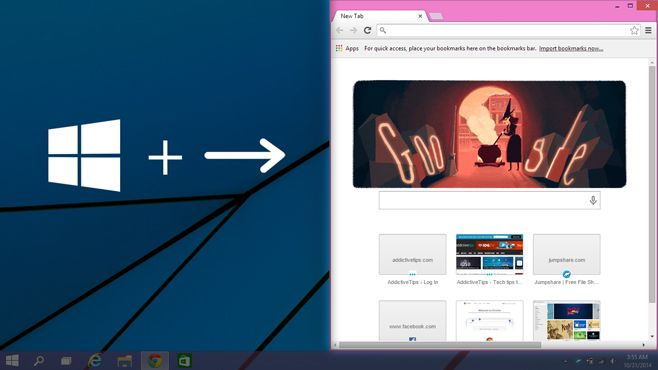Open File Explorer from the taskbar
This screenshot has height=370, width=658.
point(125,361)
